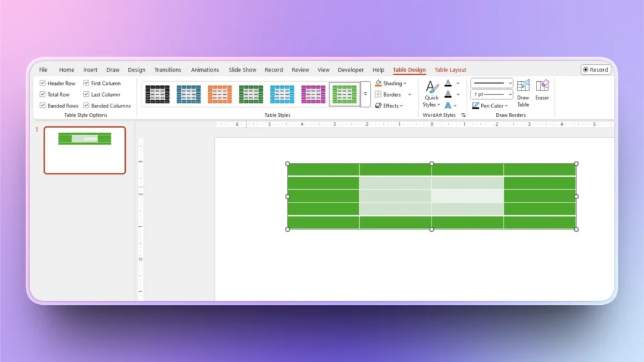Click the Record button
Image resolution: width=644 pixels, height=362 pixels.
595,69
